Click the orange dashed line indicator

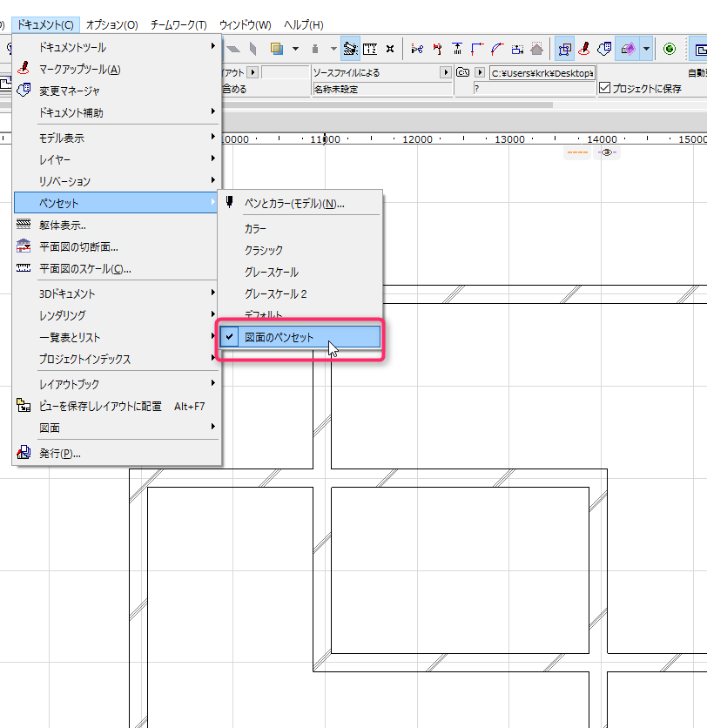[577, 152]
